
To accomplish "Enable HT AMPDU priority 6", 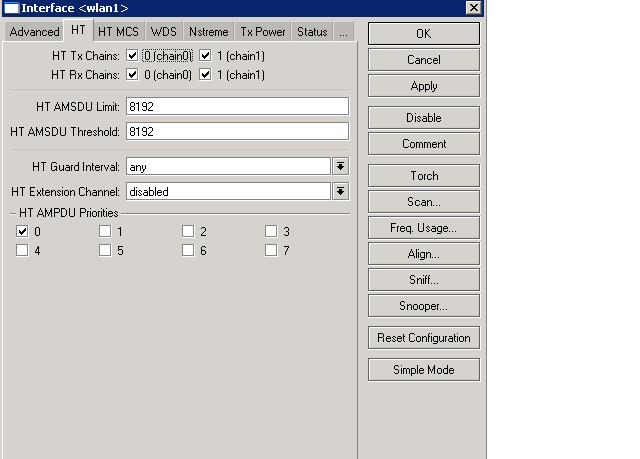I will [x=188, y=250].
